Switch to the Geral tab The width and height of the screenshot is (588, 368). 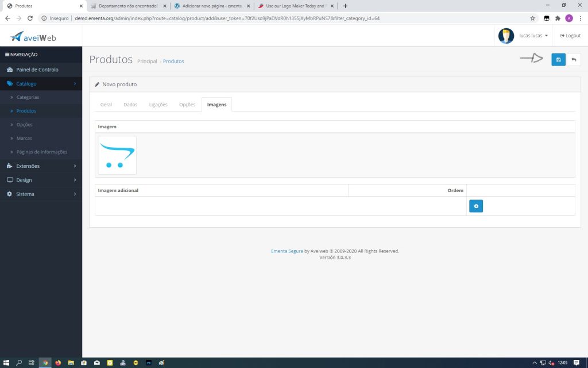(106, 105)
